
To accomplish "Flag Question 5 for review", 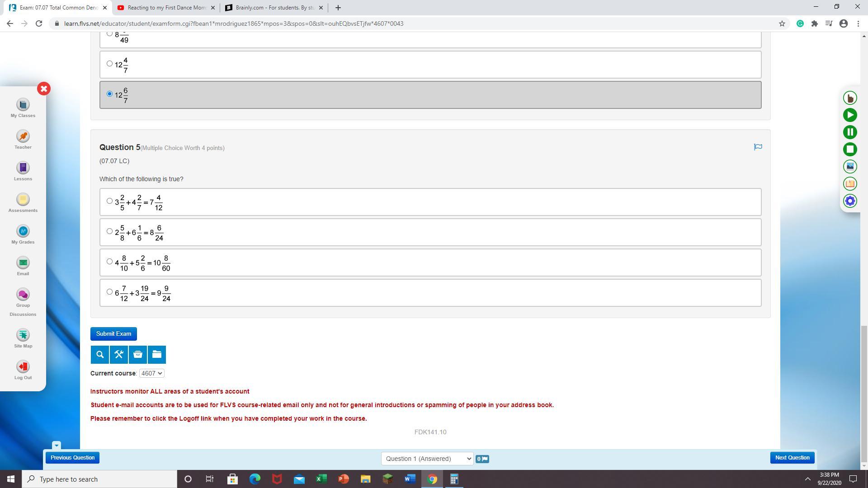I will [x=758, y=147].
